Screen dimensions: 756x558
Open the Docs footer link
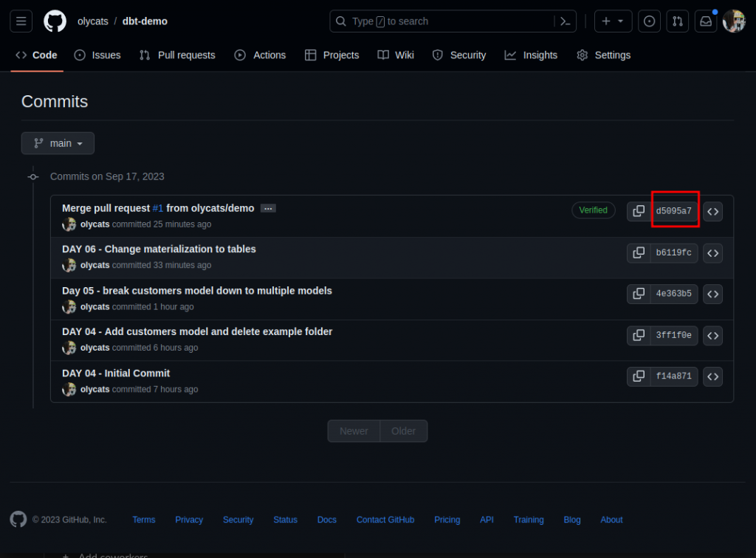point(327,520)
